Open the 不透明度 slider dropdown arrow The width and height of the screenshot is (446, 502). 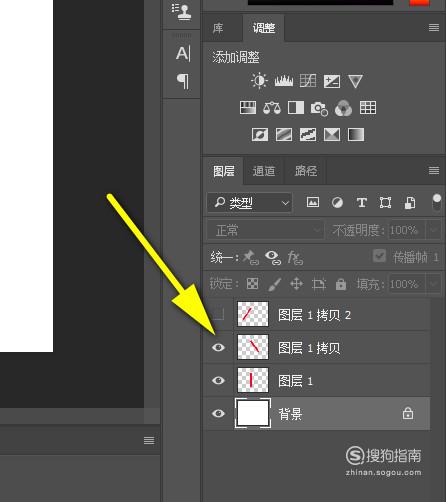click(x=433, y=230)
